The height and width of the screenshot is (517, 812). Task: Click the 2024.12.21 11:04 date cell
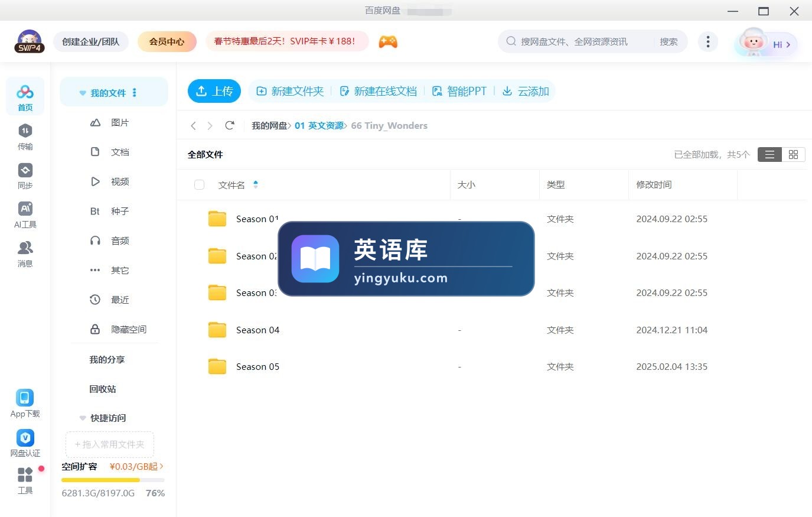pyautogui.click(x=671, y=330)
